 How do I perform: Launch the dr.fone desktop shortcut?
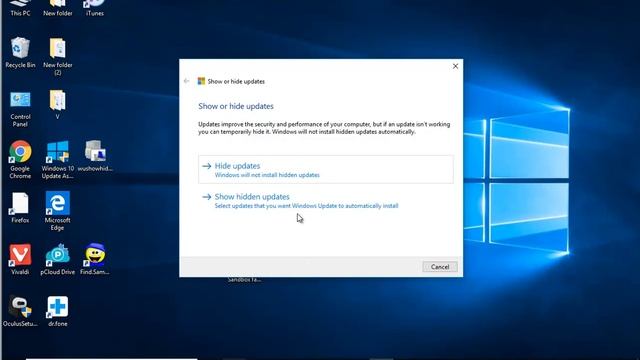58,311
